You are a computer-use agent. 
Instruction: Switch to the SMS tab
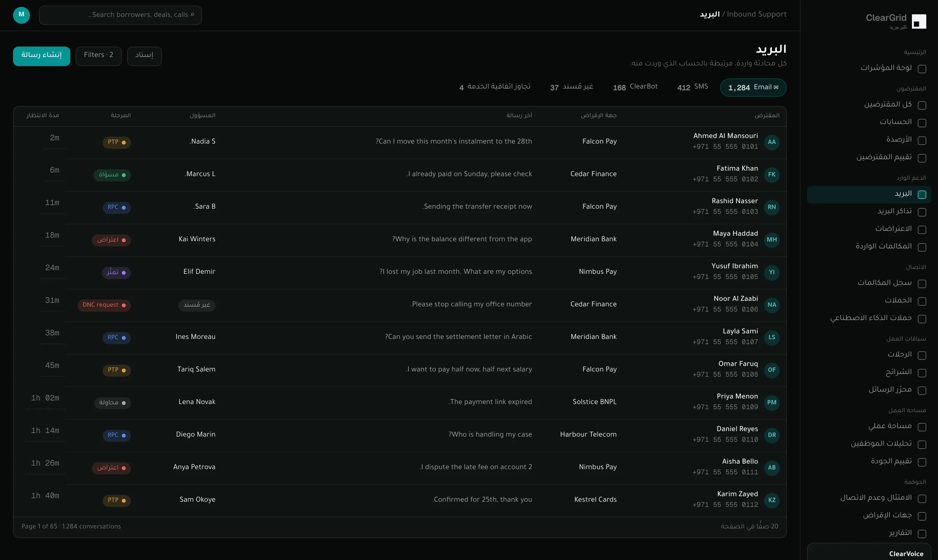(693, 88)
